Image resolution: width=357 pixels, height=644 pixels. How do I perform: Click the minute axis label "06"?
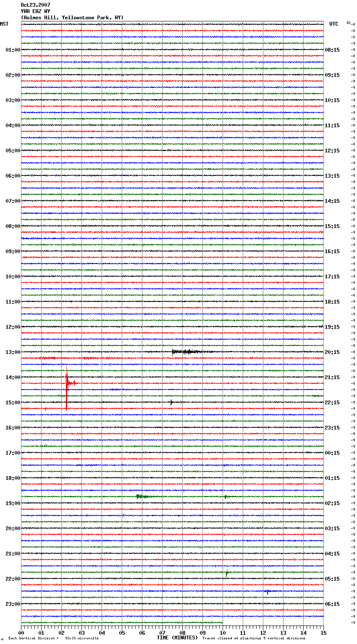(142, 632)
